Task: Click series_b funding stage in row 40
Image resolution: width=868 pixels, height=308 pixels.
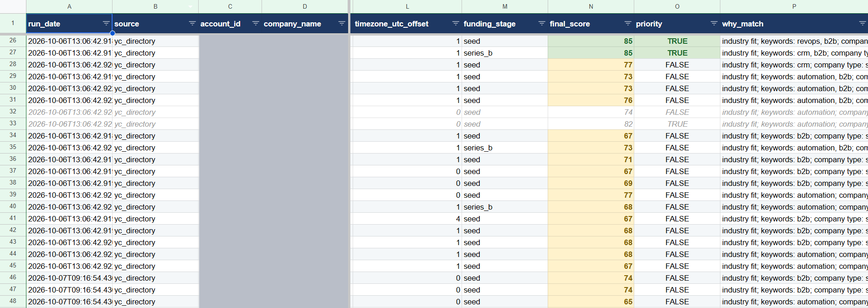Action: tap(505, 207)
